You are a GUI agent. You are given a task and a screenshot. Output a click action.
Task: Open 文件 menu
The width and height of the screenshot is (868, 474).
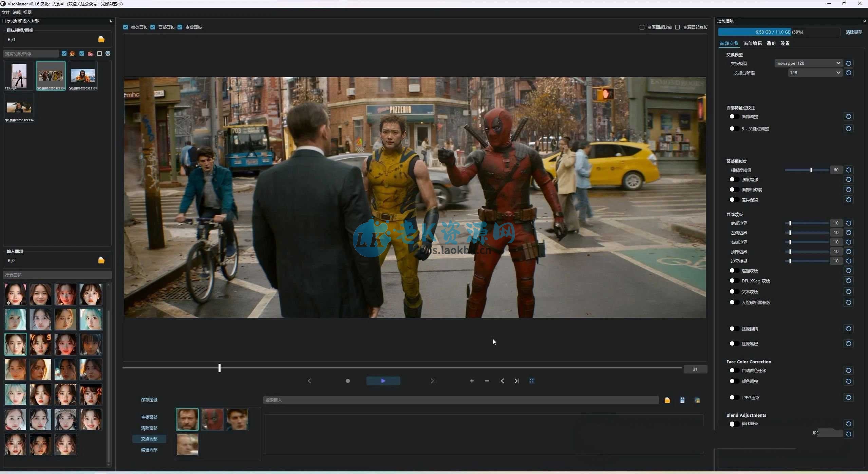(x=6, y=12)
